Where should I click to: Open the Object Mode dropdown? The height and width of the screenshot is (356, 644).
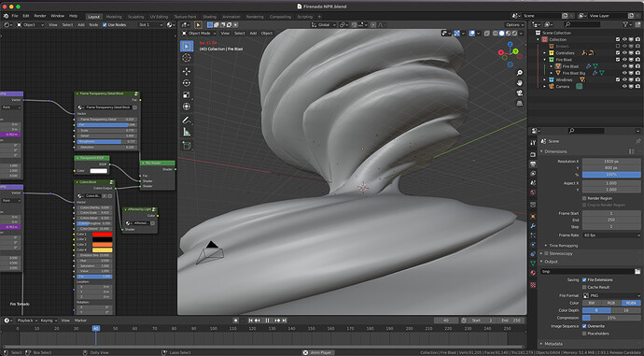(x=199, y=34)
